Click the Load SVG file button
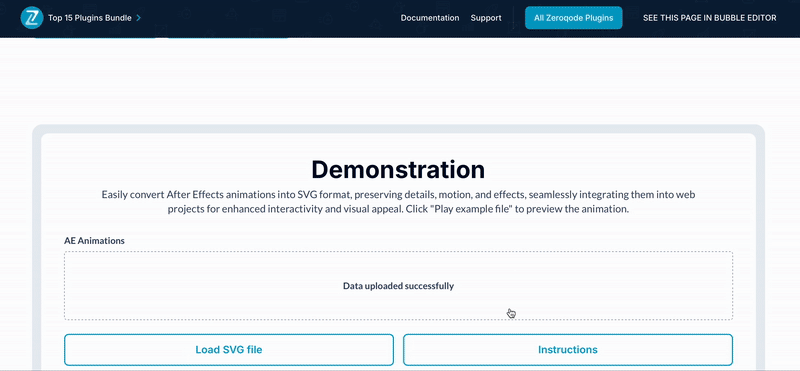 pyautogui.click(x=229, y=350)
